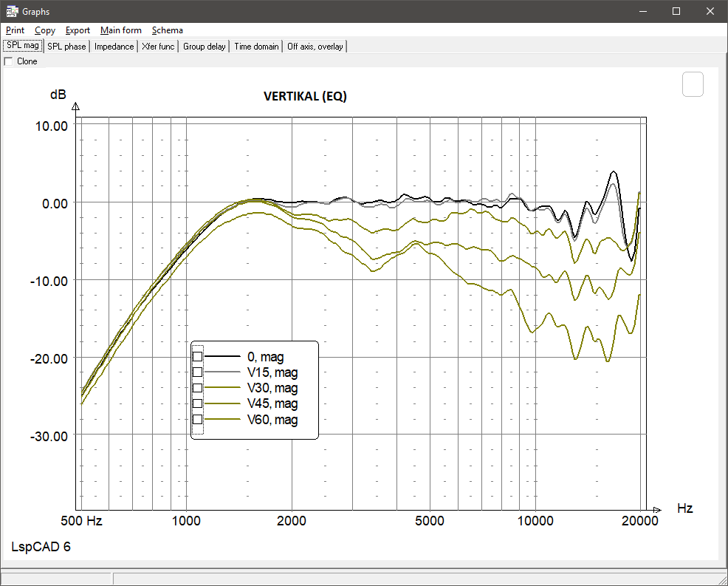Switch to the Time domain tab
This screenshot has width=728, height=586.
click(x=255, y=46)
